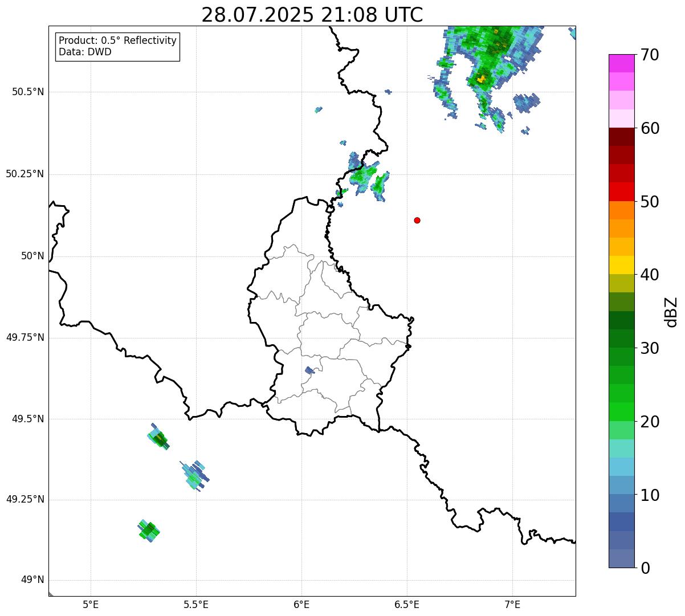Click the green echo cell near 49.45°N 5.3°E
This screenshot has width=685, height=616.
pos(158,437)
